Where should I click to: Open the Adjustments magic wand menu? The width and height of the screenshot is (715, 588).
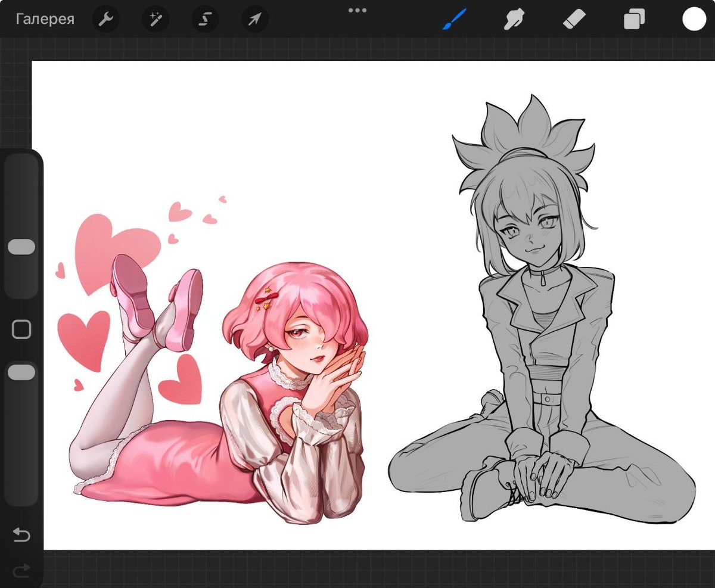point(155,20)
